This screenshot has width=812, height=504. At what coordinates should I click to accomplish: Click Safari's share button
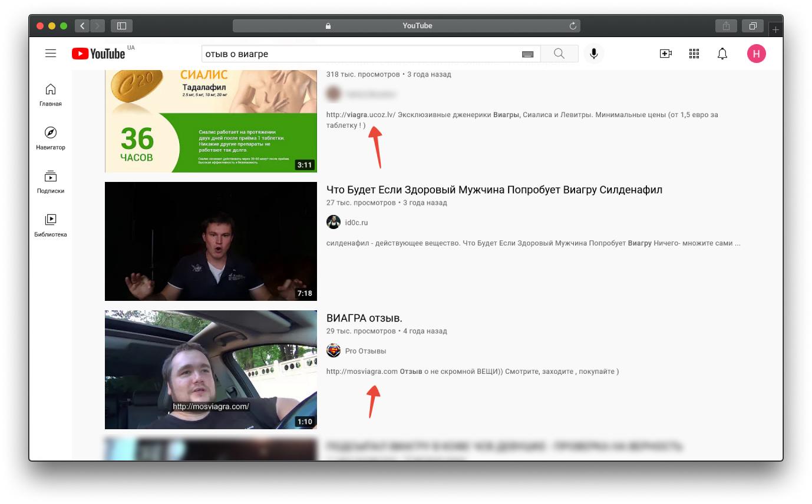(x=726, y=26)
